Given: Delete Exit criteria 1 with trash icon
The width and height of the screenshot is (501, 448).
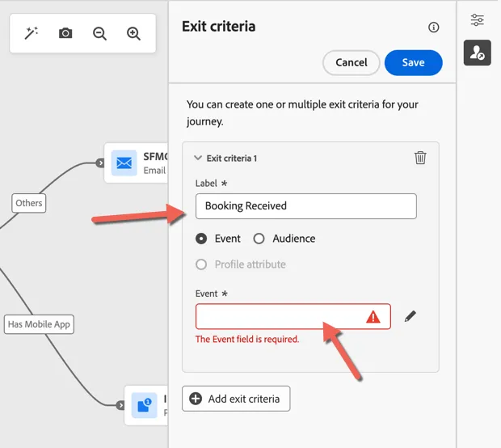Looking at the screenshot, I should click(420, 158).
